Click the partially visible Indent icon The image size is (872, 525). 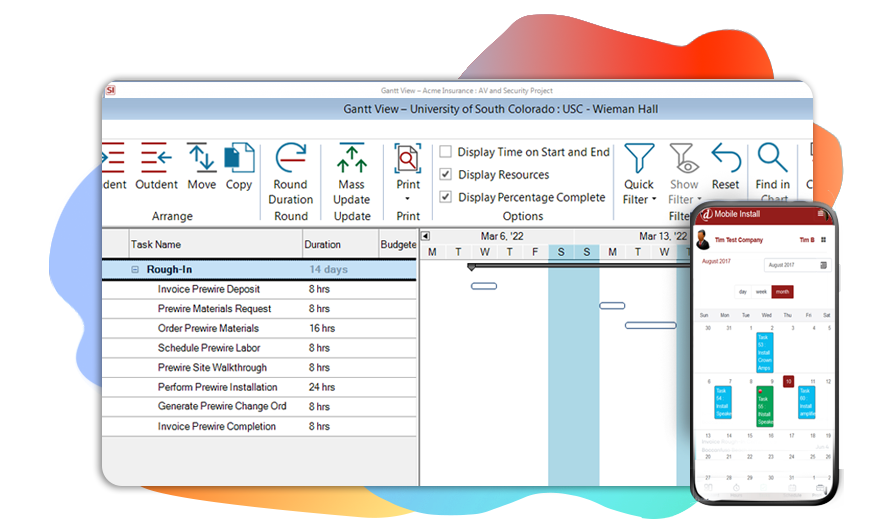[x=113, y=158]
